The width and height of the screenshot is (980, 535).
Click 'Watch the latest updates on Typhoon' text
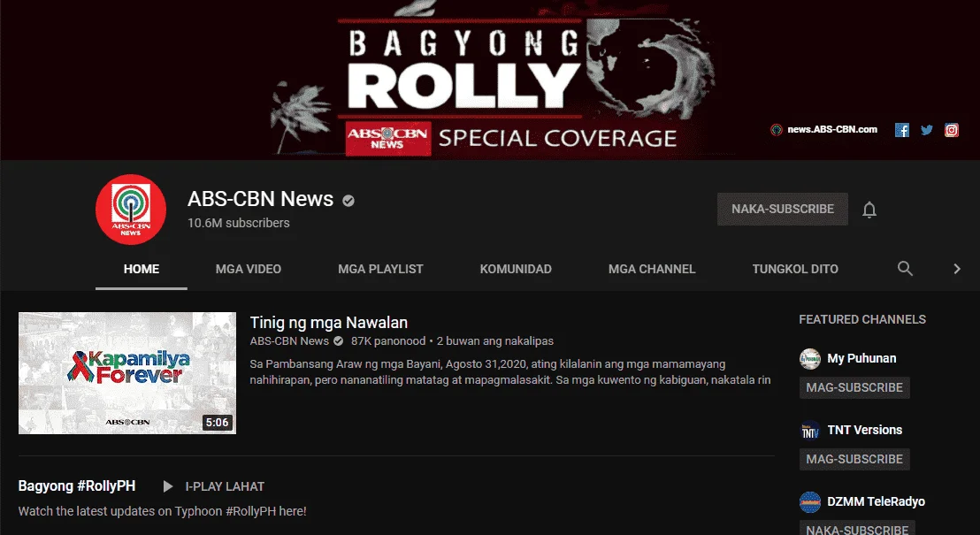pos(163,511)
